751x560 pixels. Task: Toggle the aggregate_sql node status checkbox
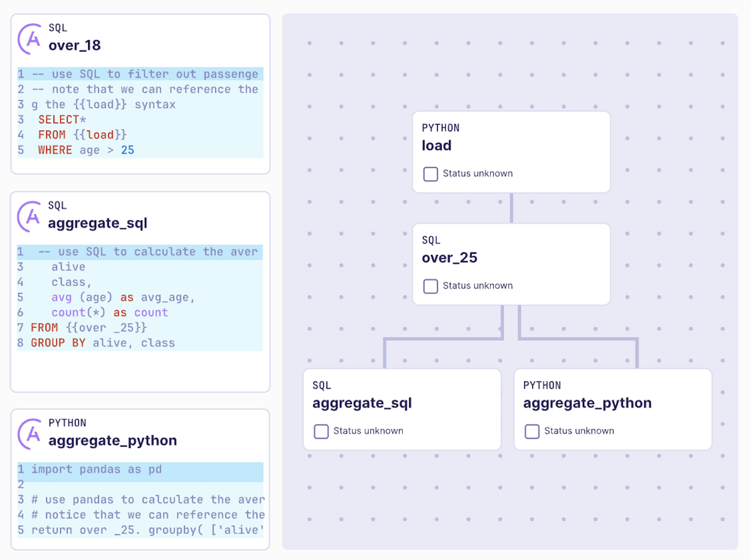coord(321,431)
